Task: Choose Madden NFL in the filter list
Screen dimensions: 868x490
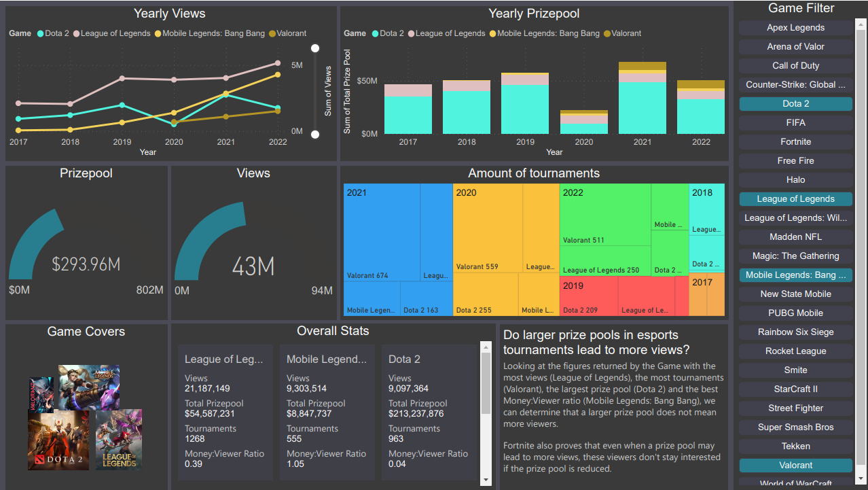Action: click(x=795, y=237)
